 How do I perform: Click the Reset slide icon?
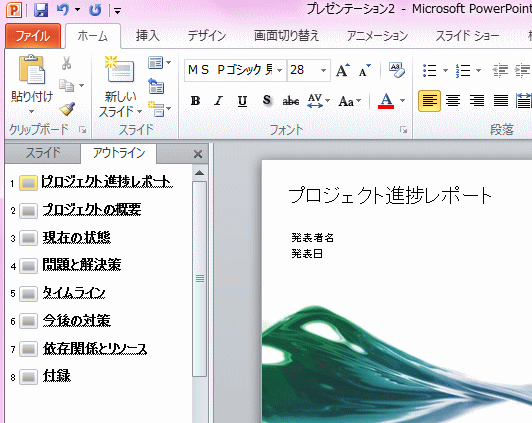pyautogui.click(x=156, y=85)
